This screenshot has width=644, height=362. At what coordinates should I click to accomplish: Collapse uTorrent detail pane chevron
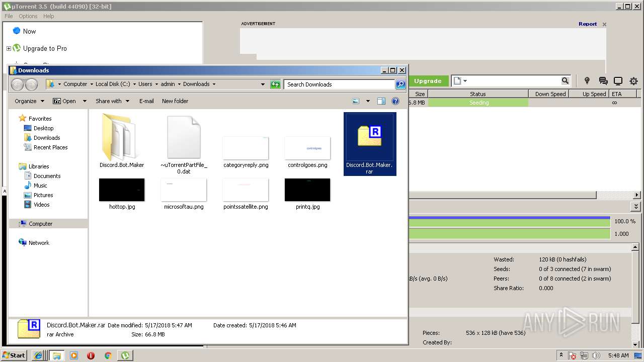[636, 207]
